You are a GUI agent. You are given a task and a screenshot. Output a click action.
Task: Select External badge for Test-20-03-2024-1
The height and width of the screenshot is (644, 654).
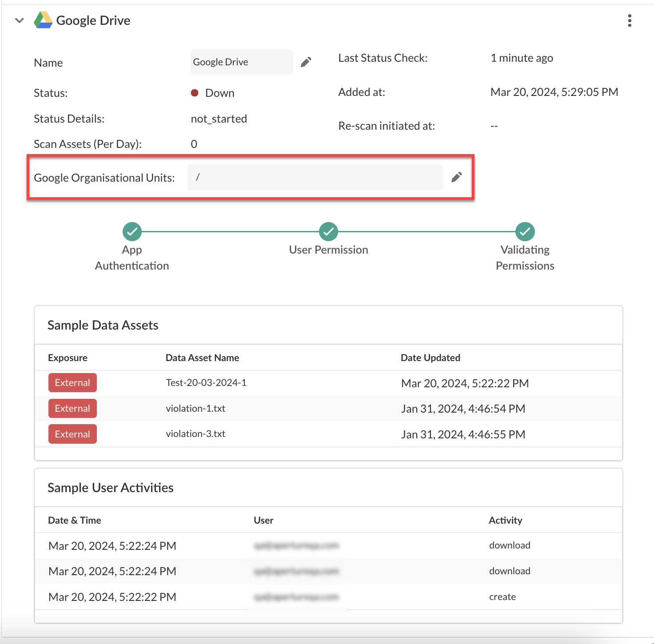click(x=72, y=383)
